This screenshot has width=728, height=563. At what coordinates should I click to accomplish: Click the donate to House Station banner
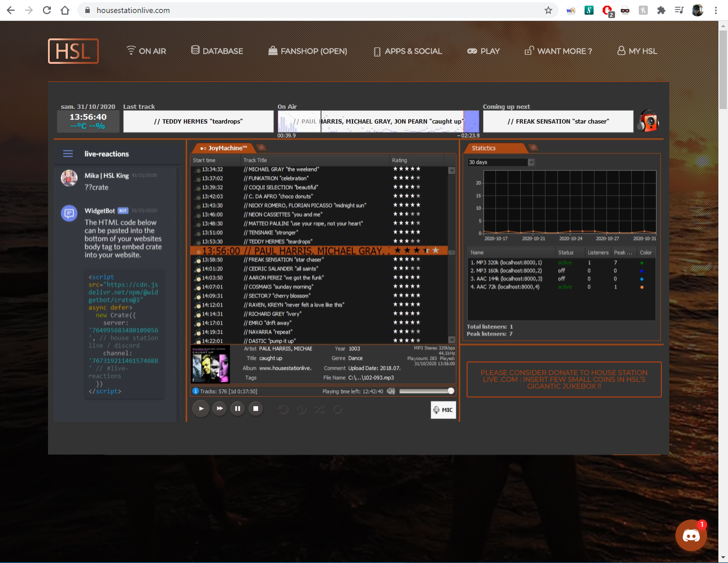pyautogui.click(x=564, y=379)
